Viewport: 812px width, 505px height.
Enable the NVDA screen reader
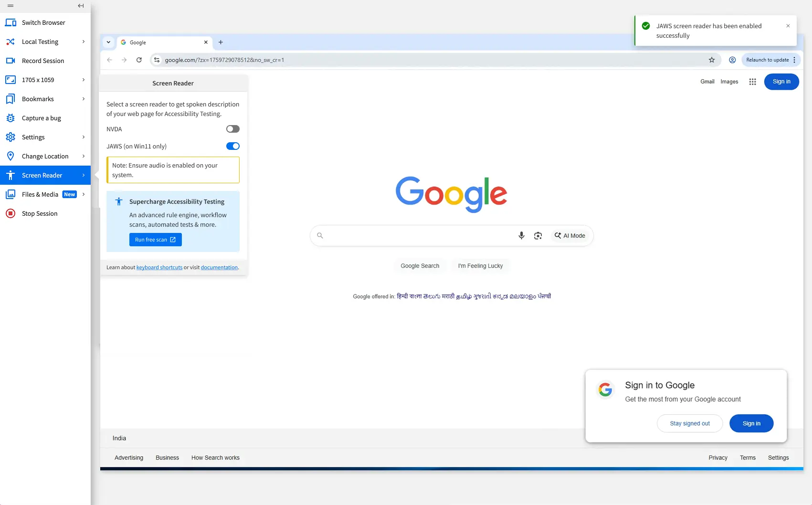[232, 129]
